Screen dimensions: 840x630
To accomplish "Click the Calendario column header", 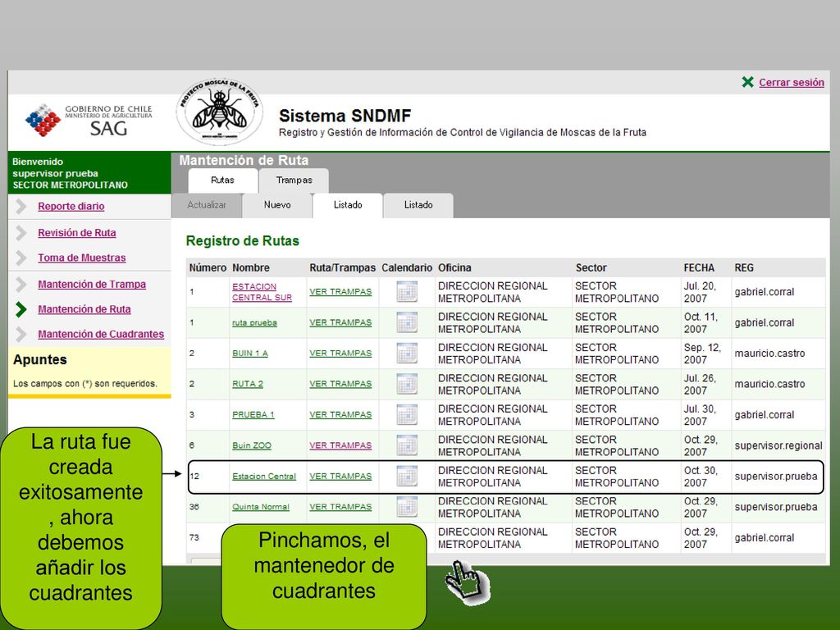I will point(407,268).
